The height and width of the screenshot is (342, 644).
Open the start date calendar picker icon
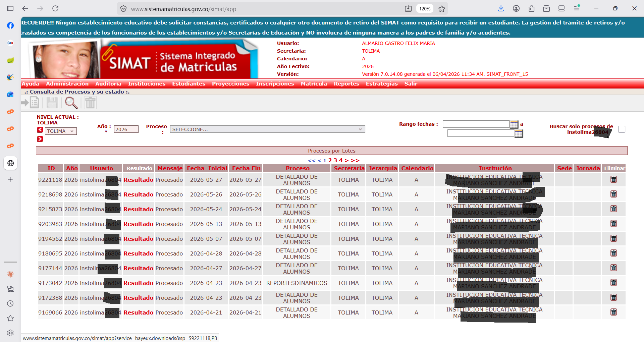click(514, 124)
